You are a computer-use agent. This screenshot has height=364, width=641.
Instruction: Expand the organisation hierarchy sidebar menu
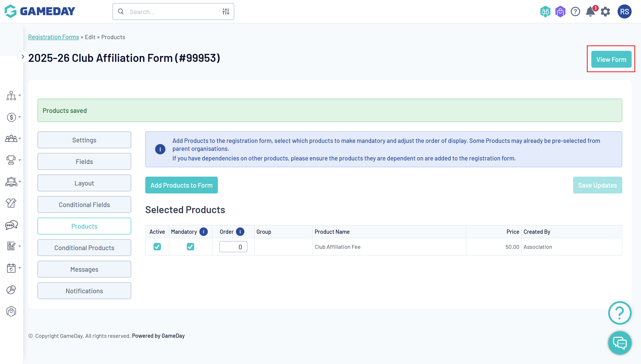click(13, 96)
